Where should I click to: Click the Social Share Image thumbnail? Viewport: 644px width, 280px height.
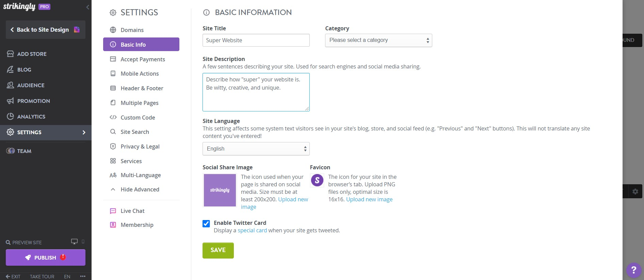point(220,190)
